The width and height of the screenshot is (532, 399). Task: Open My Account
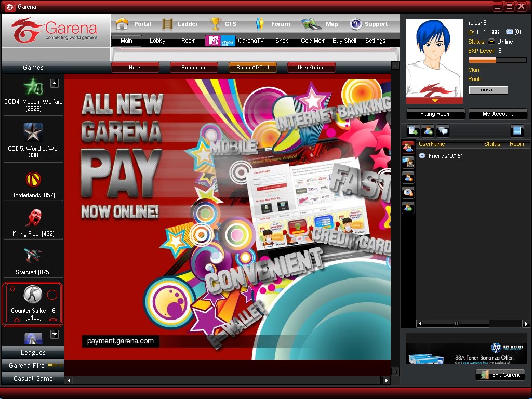coord(498,114)
